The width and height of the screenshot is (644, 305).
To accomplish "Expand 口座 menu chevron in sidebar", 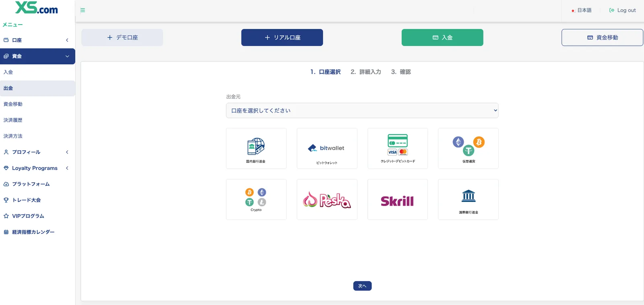I will pos(67,40).
